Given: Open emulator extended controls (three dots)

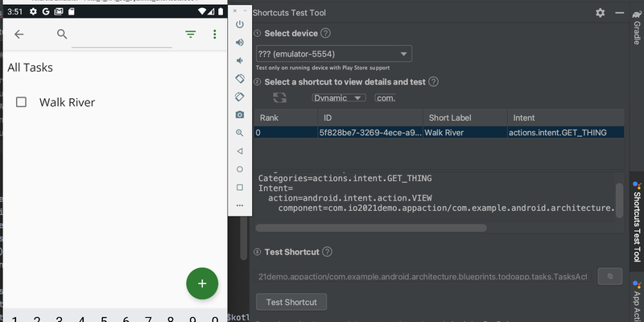Looking at the screenshot, I should (240, 205).
